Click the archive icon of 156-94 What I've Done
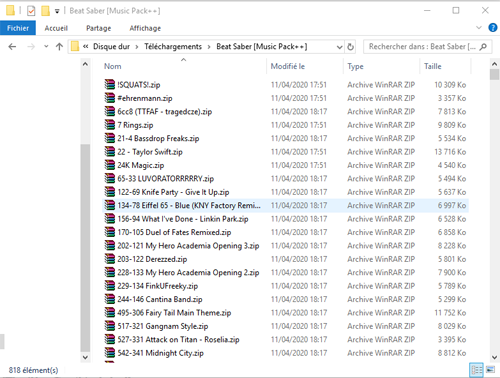The width and height of the screenshot is (500, 378). click(x=110, y=219)
